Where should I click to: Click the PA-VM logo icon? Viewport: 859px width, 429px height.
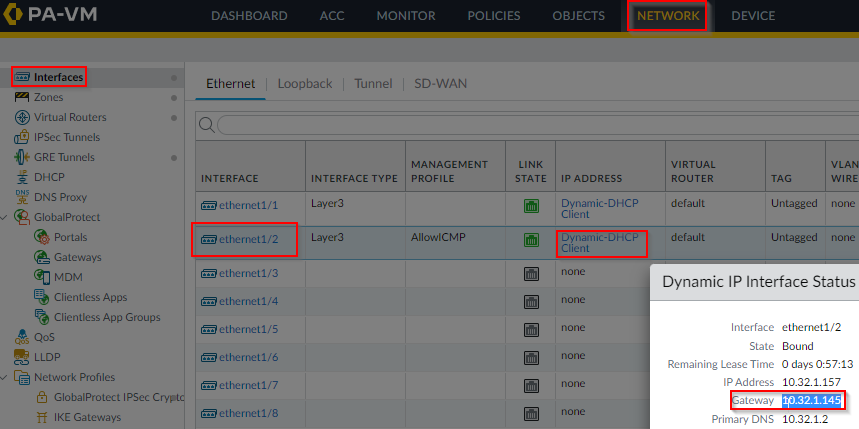point(12,15)
